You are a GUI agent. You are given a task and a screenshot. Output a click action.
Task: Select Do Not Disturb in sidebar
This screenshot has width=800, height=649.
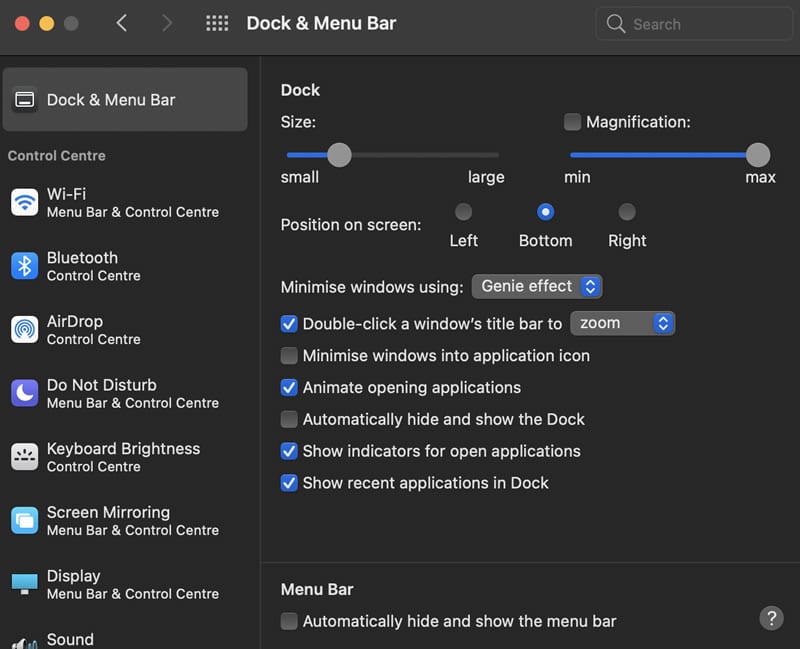(125, 393)
